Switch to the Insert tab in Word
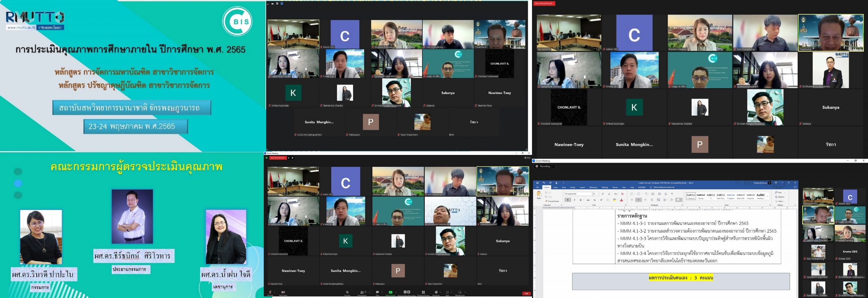 pyautogui.click(x=555, y=187)
